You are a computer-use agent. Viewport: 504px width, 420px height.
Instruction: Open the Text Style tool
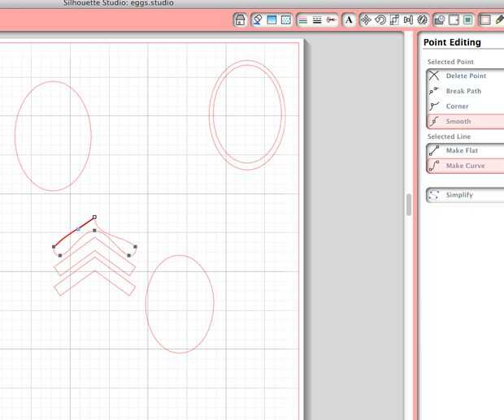pos(349,20)
